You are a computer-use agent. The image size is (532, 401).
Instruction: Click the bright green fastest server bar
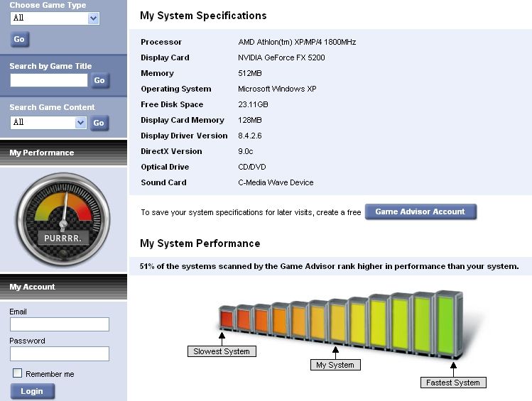coord(448,324)
